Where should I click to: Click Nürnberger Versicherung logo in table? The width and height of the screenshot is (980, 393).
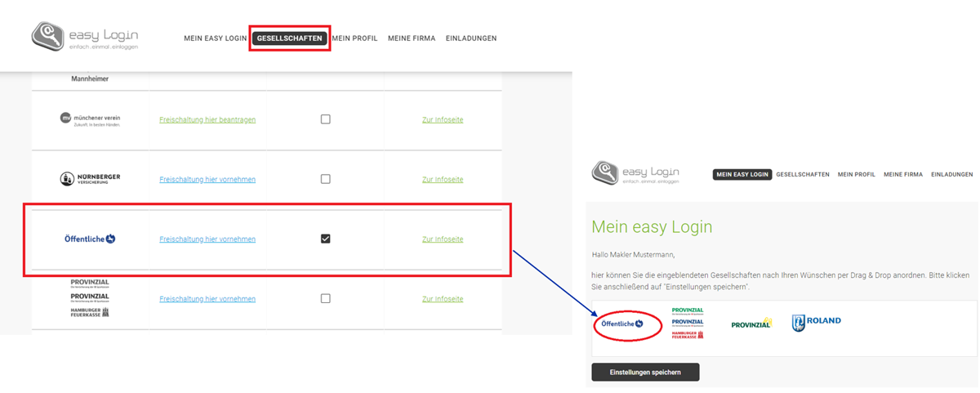pyautogui.click(x=90, y=179)
